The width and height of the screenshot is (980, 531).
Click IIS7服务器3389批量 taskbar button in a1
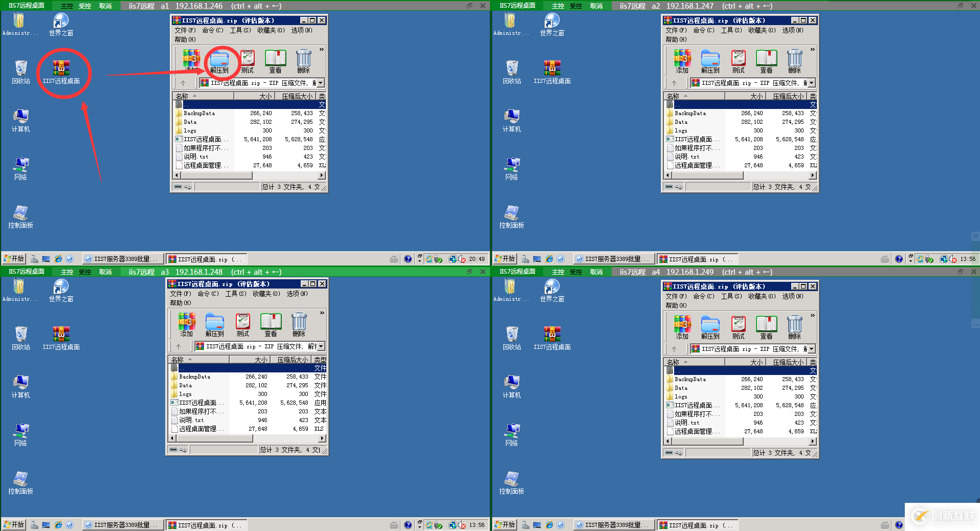click(123, 259)
